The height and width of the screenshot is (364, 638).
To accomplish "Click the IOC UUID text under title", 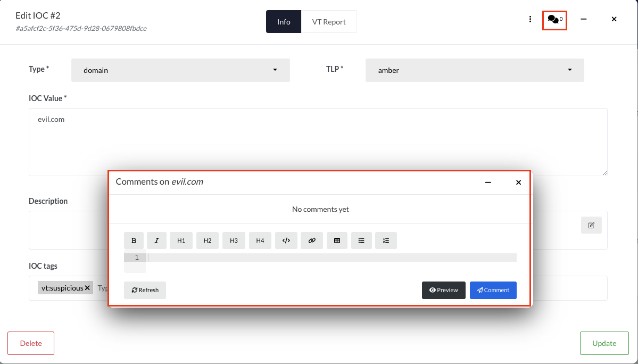I will pyautogui.click(x=81, y=28).
